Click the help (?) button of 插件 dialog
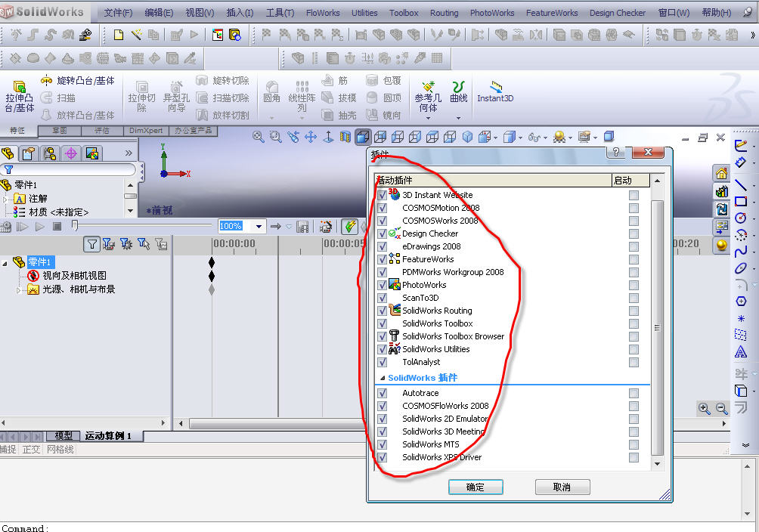The image size is (759, 532). tap(615, 152)
